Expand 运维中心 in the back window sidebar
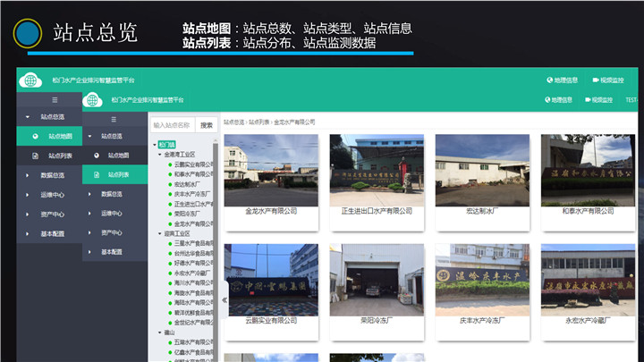644x362 pixels. tap(49, 195)
